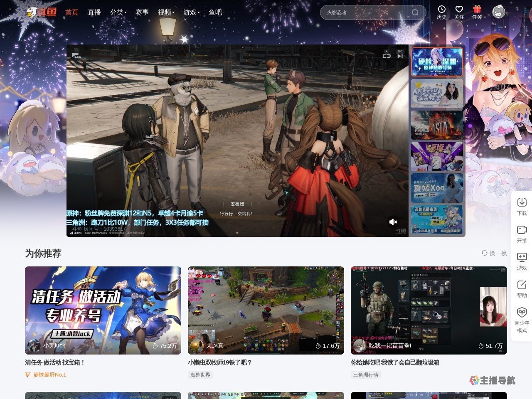Click the 帮助 help sidebar icon
Viewport: 532px width, 399px height.
click(522, 285)
